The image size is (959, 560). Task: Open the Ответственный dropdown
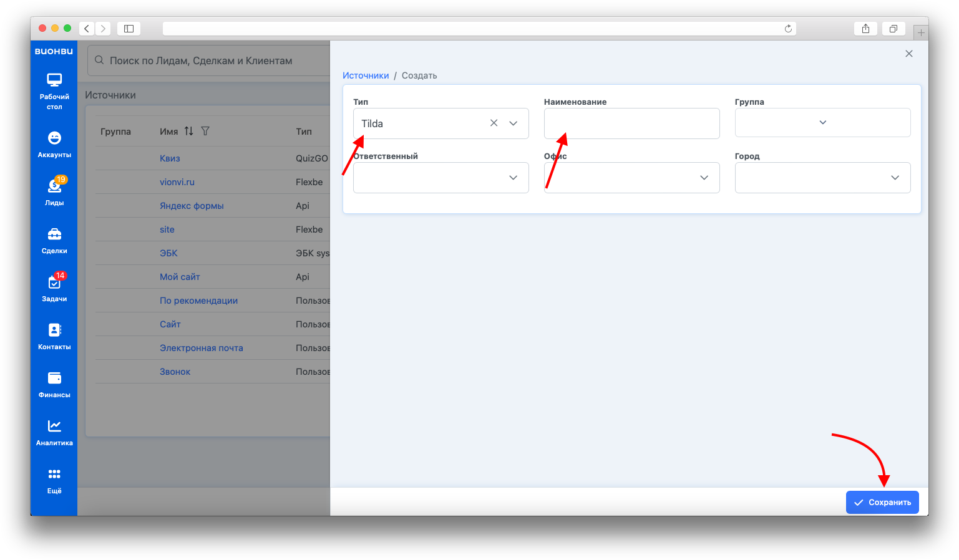tap(441, 178)
